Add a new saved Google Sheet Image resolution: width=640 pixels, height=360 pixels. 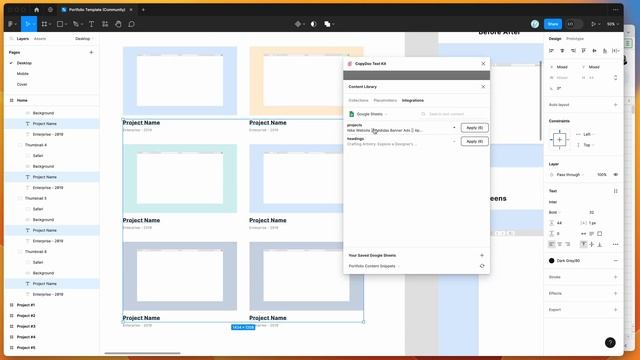pyautogui.click(x=482, y=256)
